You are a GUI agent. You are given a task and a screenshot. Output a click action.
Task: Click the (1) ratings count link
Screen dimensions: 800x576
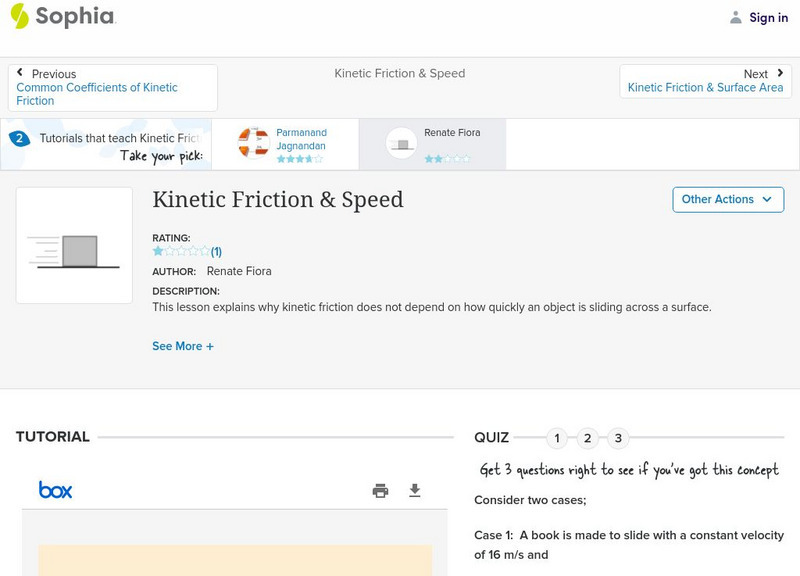click(x=215, y=250)
